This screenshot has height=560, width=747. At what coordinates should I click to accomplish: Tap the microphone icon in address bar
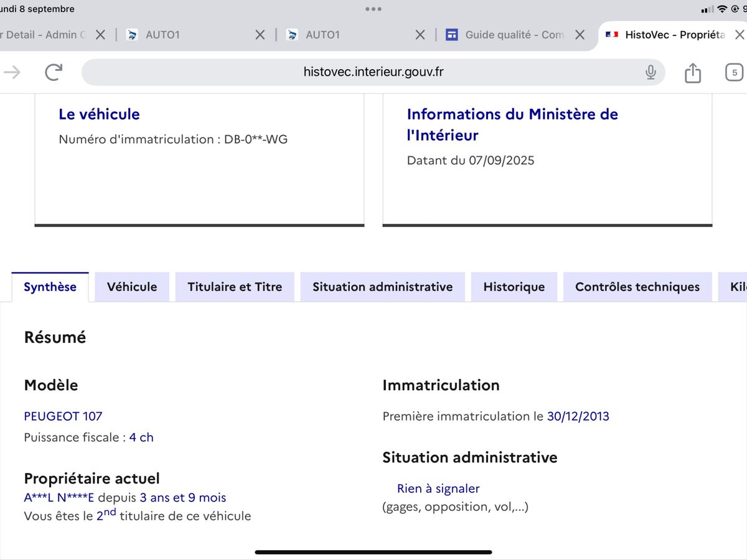[651, 72]
